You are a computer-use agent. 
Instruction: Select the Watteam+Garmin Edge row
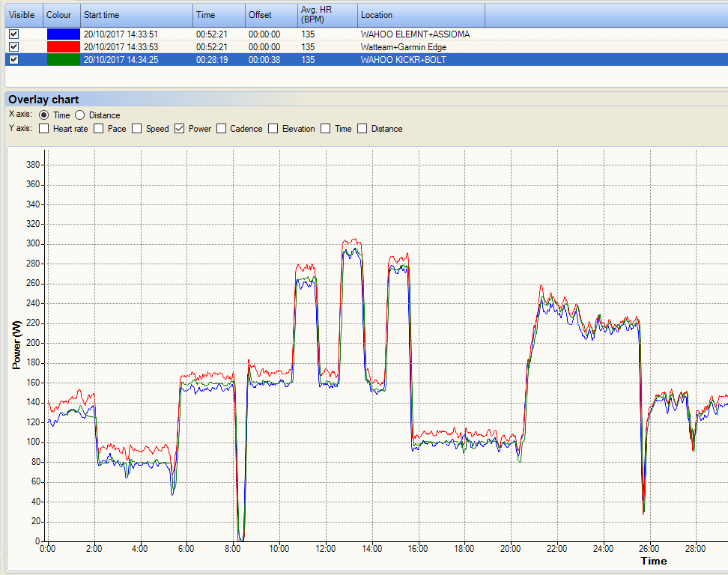click(x=366, y=47)
